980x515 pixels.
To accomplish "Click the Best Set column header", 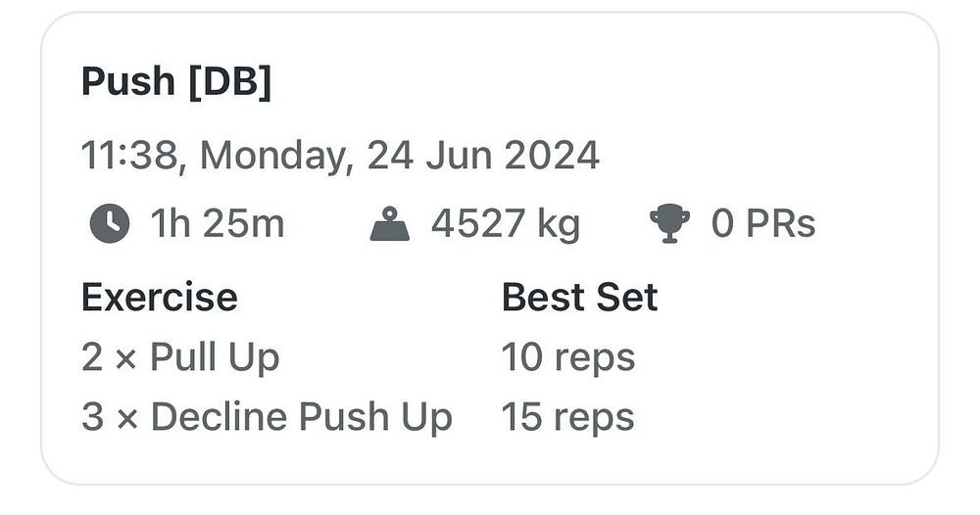I will point(579,297).
